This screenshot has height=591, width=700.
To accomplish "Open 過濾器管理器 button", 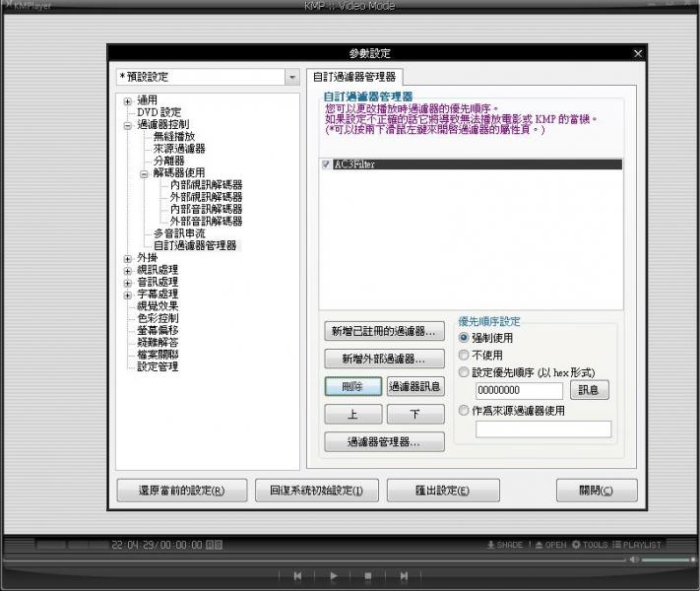I will pos(384,442).
